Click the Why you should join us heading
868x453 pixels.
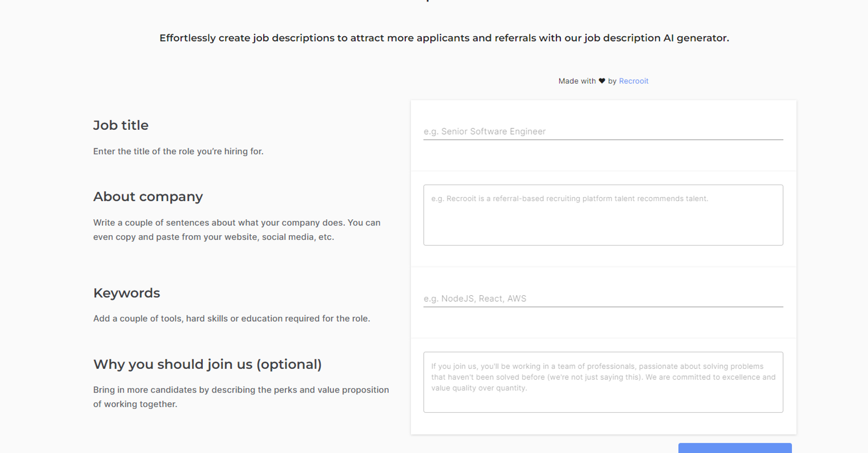pyautogui.click(x=207, y=365)
